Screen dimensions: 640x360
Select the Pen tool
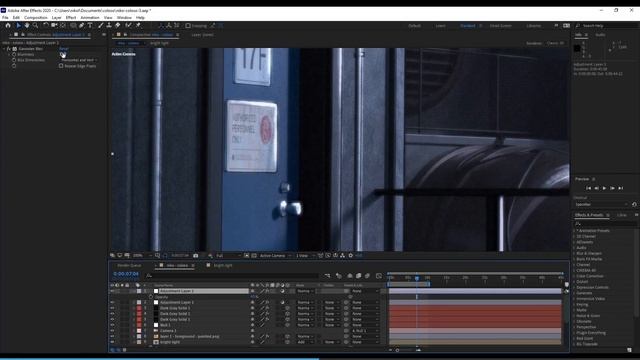pyautogui.click(x=82, y=25)
